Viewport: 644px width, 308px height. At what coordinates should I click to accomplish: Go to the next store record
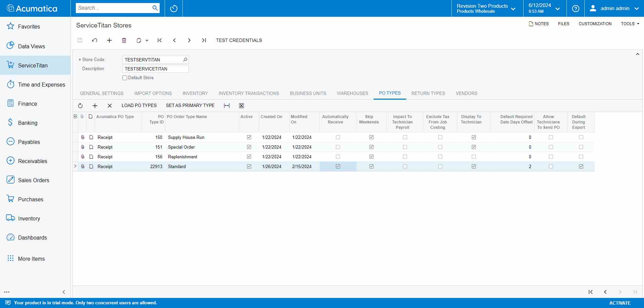click(189, 40)
